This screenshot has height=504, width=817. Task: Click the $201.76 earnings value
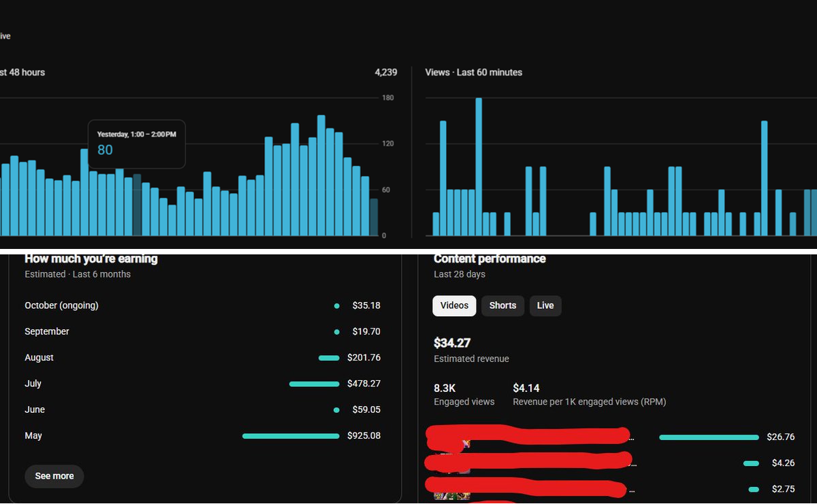click(364, 358)
